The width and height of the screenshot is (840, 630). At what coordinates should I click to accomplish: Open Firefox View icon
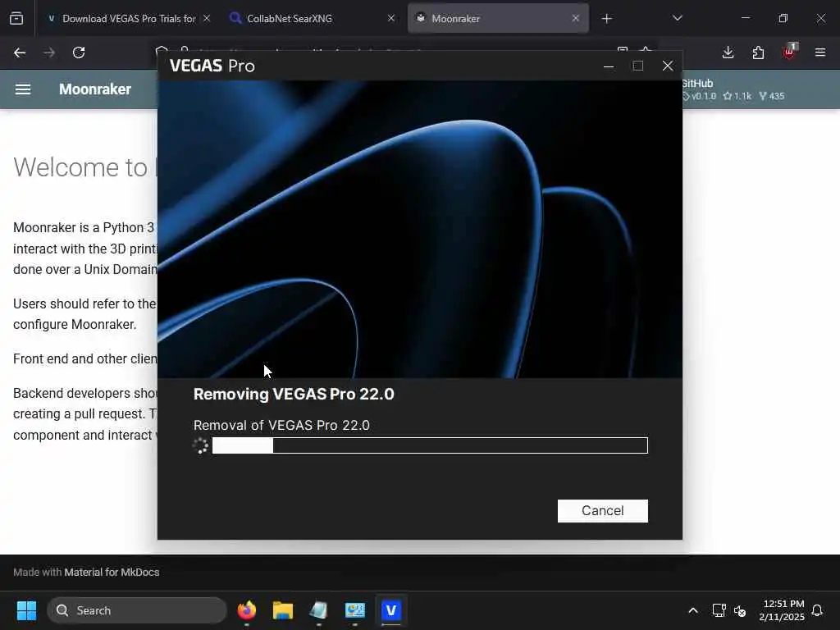tap(16, 19)
